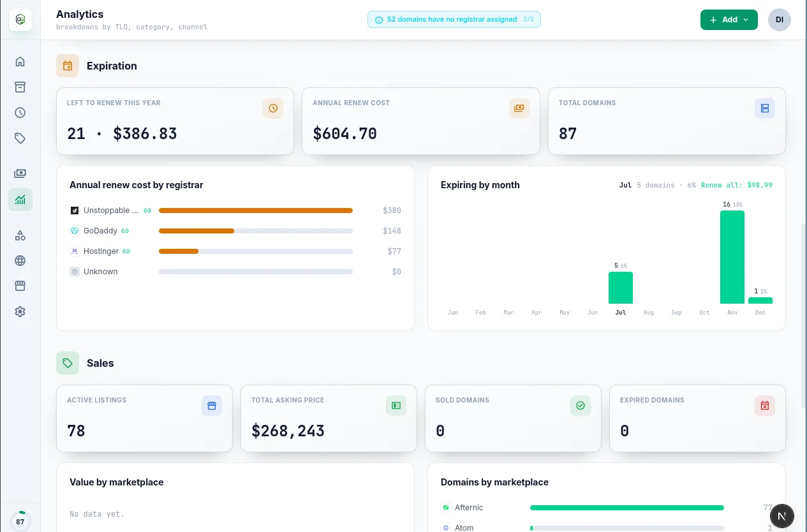Click the 52 domains no registrar notice
Screen dimensions: 807x532
454,20
